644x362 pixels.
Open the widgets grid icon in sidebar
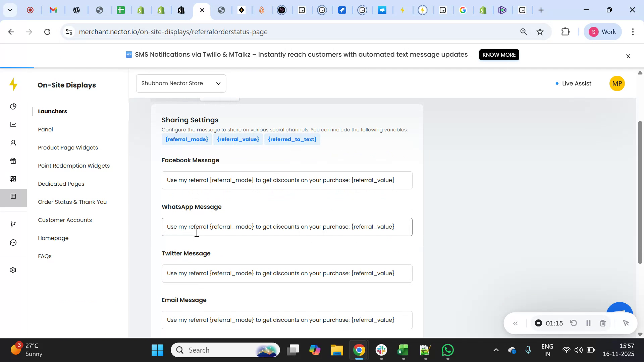click(13, 178)
